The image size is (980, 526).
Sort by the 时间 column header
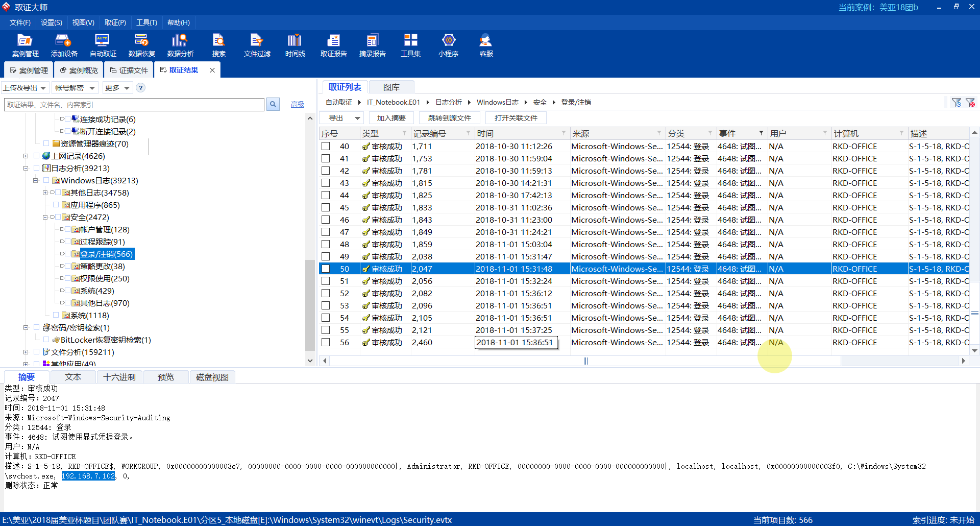[522, 133]
